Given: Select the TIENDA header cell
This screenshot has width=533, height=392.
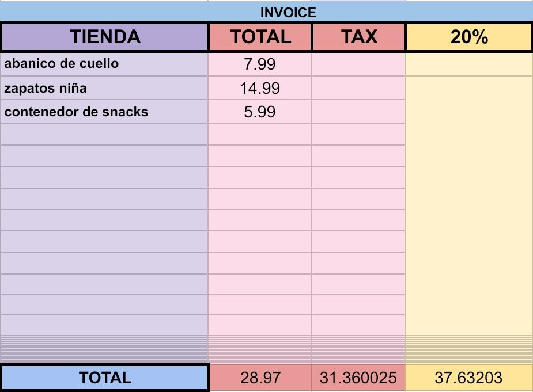Looking at the screenshot, I should coord(105,37).
